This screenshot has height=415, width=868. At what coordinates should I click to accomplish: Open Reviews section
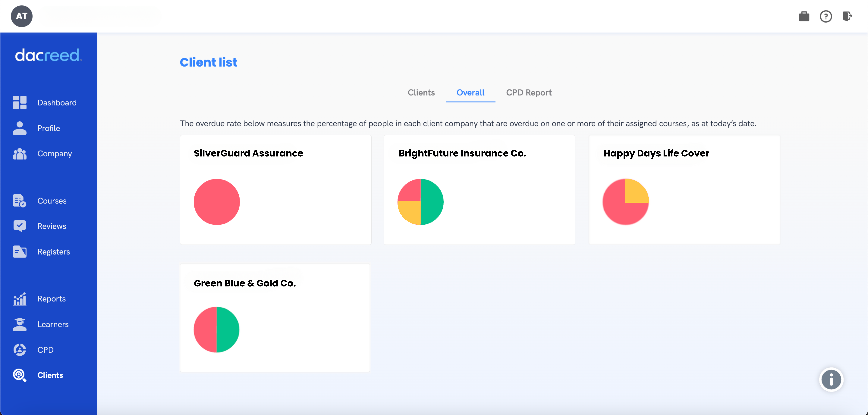pos(52,226)
